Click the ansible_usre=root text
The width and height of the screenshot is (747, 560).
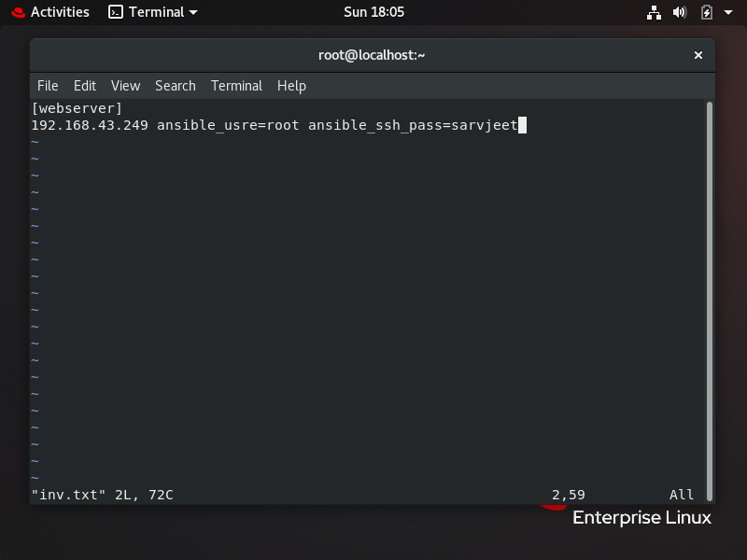(228, 125)
